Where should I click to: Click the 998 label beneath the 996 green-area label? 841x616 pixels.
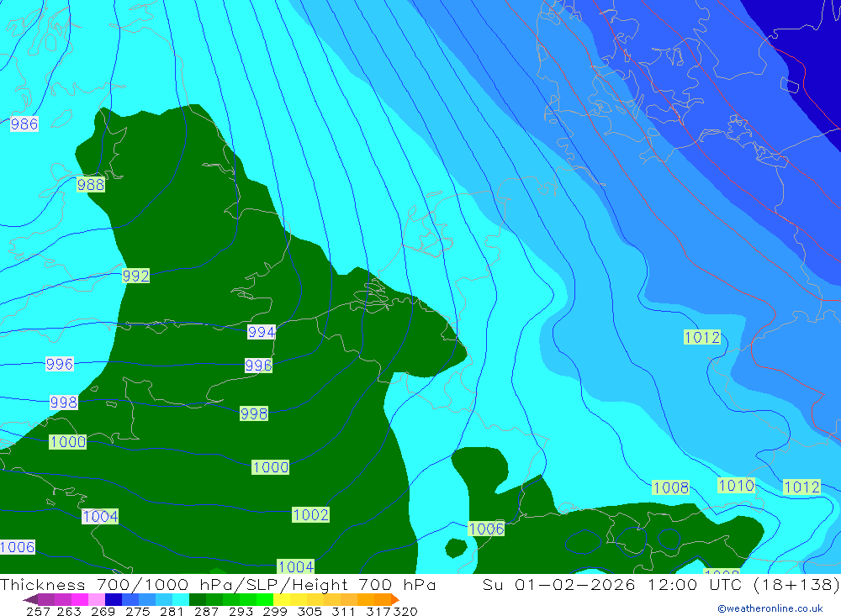click(254, 413)
